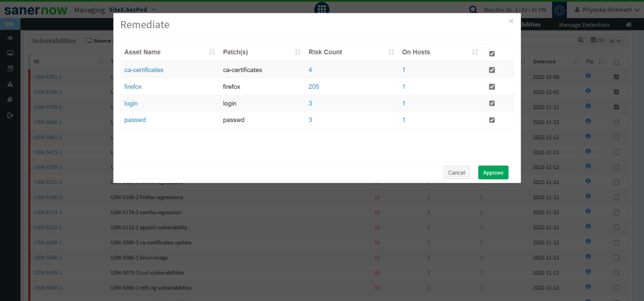Open the ca-certificates asset link

[x=144, y=70]
